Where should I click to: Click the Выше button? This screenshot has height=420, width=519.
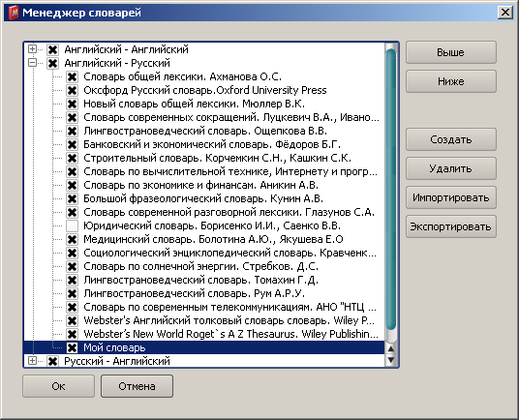pos(451,52)
